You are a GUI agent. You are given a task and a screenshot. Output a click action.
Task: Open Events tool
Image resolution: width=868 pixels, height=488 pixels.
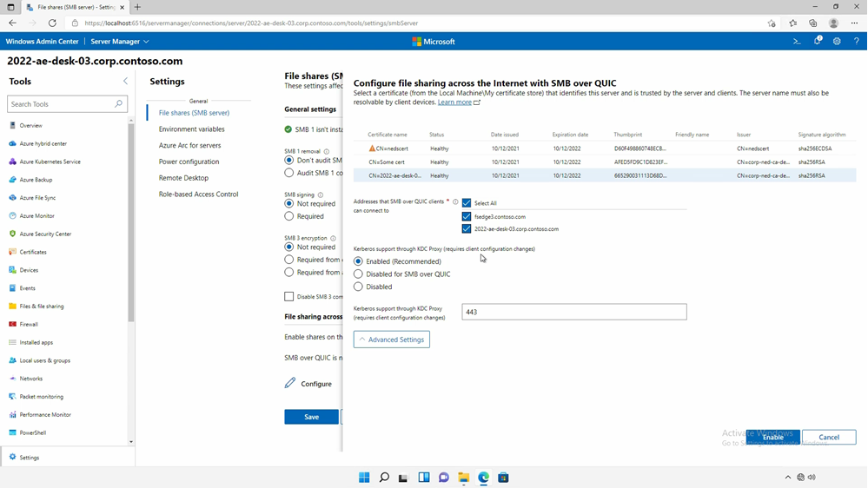[27, 288]
